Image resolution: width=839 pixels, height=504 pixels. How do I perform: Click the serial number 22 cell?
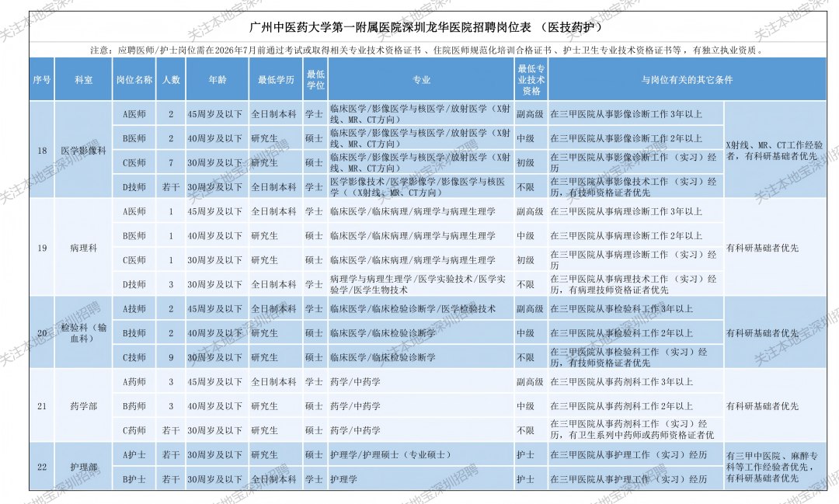[42, 467]
